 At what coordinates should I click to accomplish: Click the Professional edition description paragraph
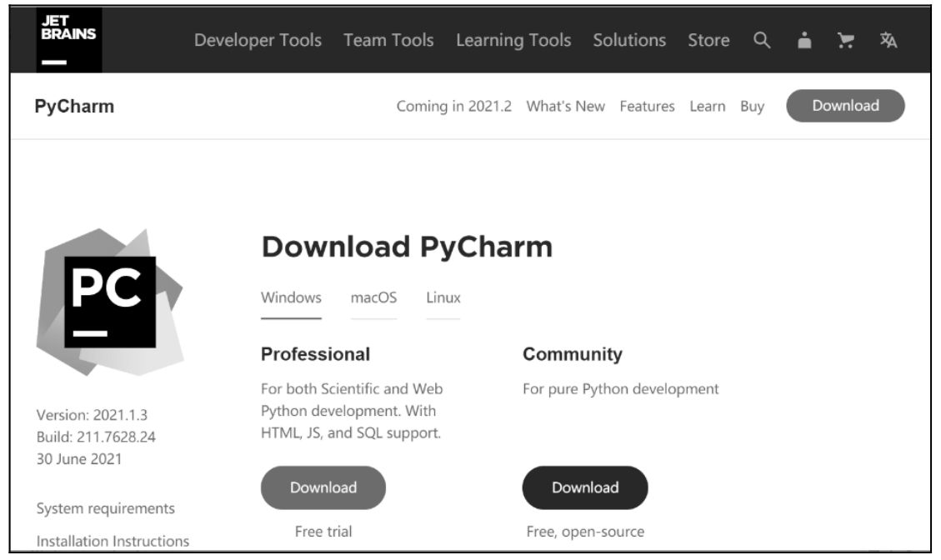tap(352, 411)
